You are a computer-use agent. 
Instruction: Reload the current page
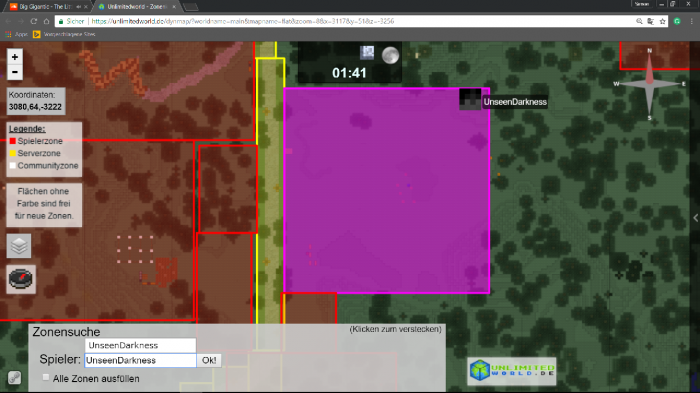pos(34,21)
